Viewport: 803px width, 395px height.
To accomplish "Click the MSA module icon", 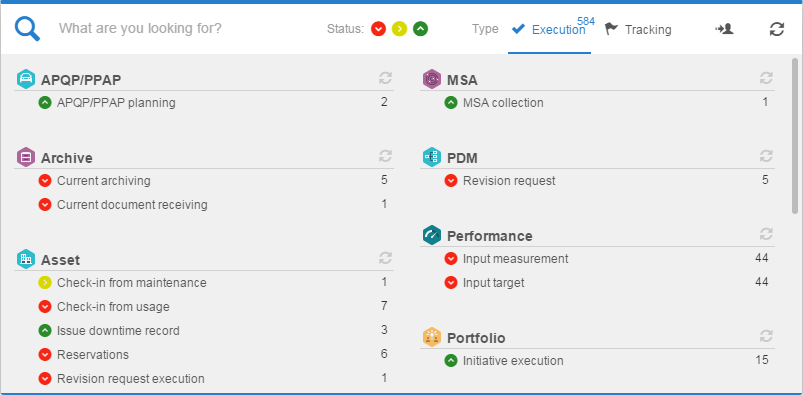I will tap(432, 79).
